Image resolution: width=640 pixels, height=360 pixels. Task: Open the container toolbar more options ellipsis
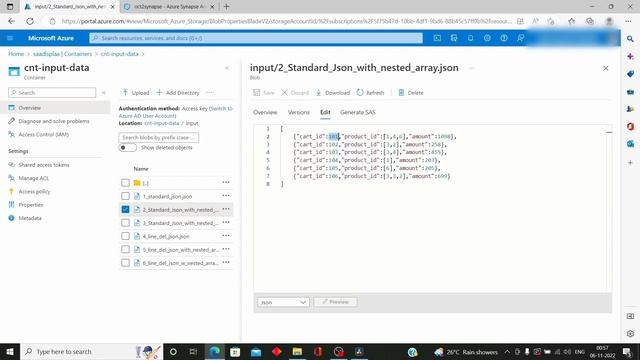click(209, 93)
